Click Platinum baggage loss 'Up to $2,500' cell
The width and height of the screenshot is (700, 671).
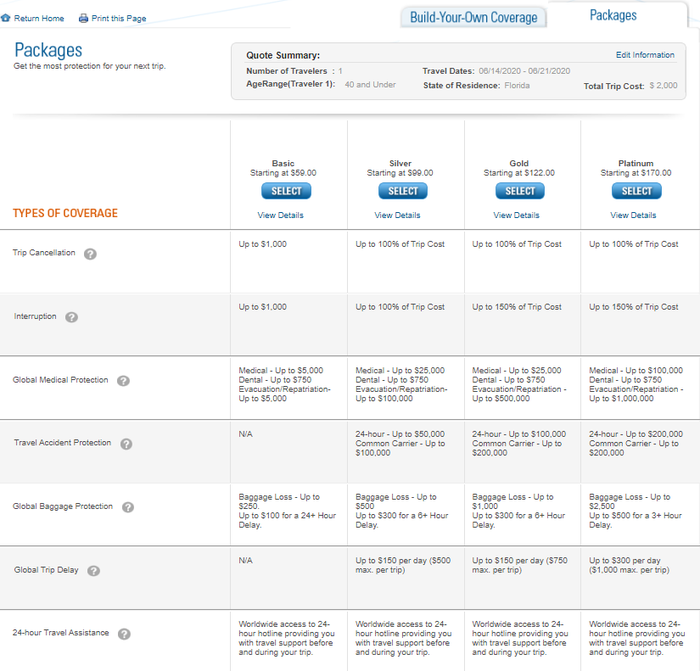point(629,501)
